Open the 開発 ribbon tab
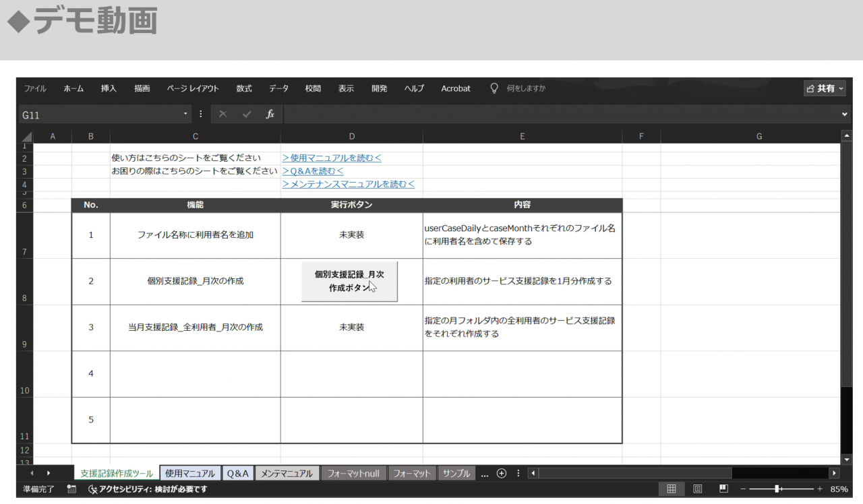863x504 pixels. 380,88
